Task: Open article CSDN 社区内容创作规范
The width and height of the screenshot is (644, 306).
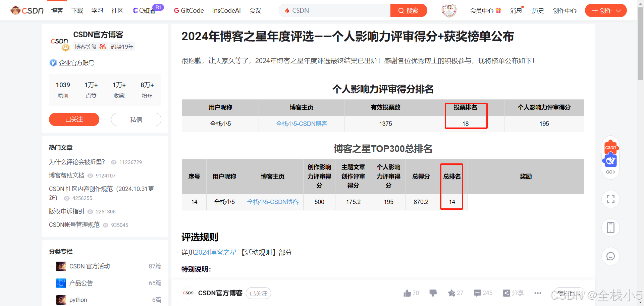Action: point(102,193)
